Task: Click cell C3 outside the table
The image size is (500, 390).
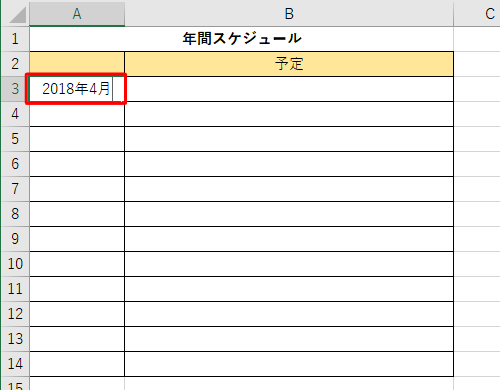Action: pos(477,89)
